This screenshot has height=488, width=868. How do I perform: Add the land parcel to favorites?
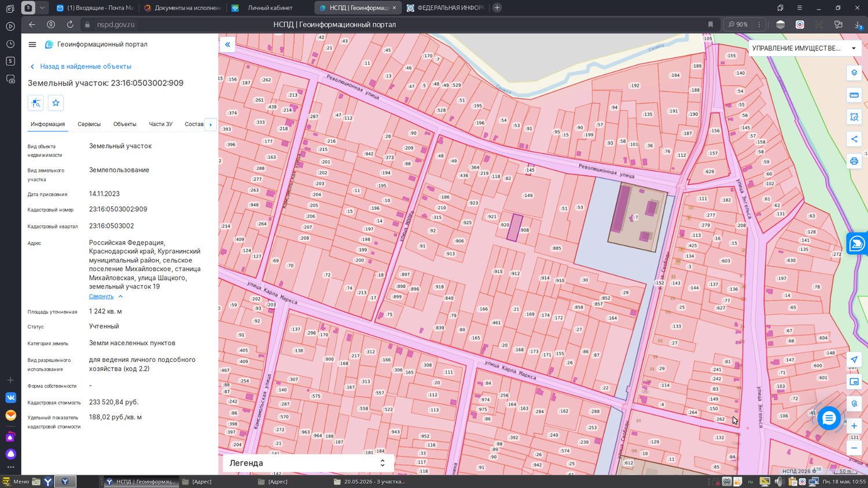(56, 103)
